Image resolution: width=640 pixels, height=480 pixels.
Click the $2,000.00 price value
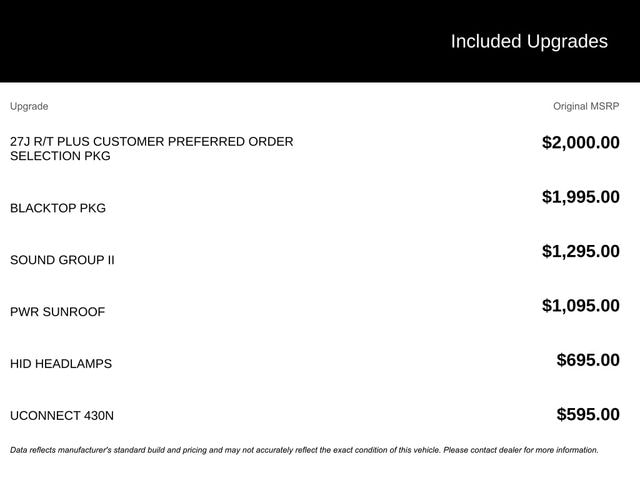(x=580, y=142)
